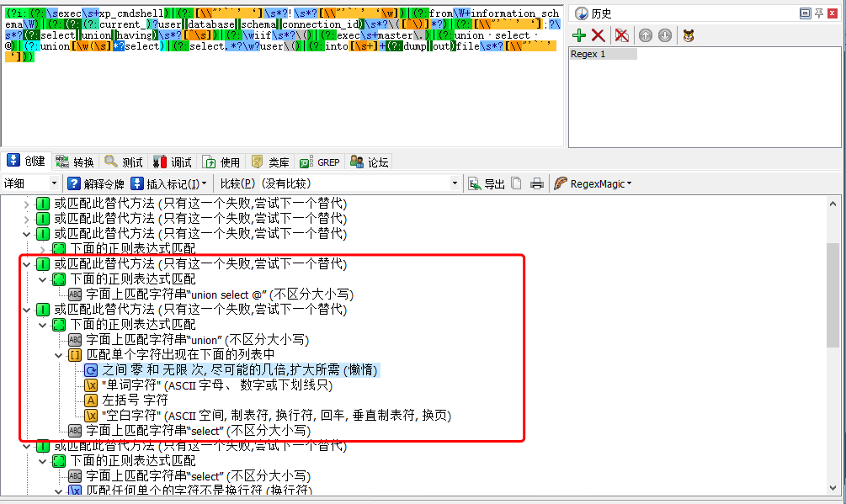Open the RegexMagic dropdown menu
The height and width of the screenshot is (504, 846).
(x=593, y=183)
